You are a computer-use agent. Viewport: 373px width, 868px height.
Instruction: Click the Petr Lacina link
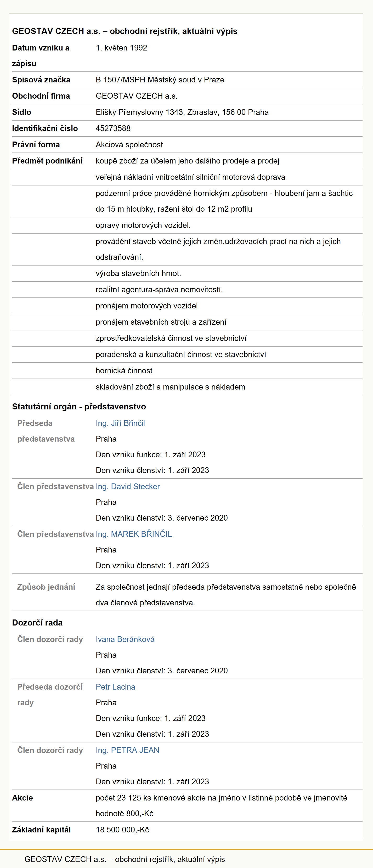116,687
